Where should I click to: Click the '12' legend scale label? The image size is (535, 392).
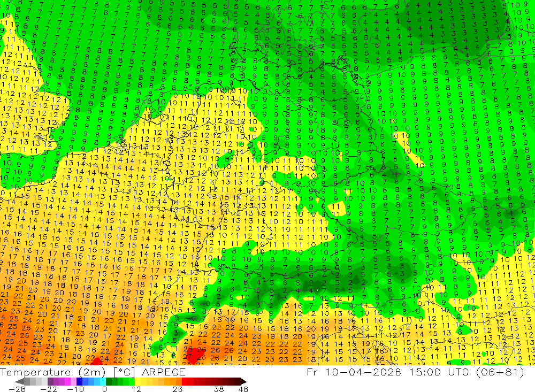tap(136, 389)
